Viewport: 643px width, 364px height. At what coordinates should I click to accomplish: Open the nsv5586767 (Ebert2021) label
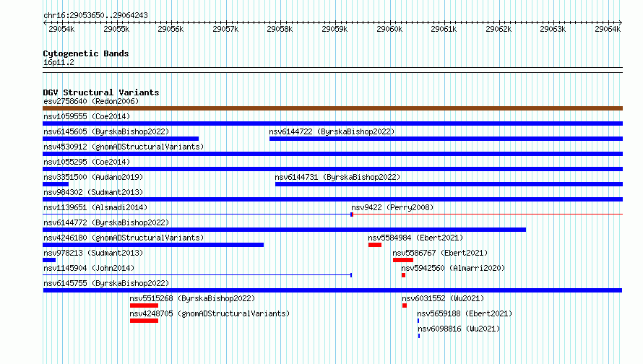coord(440,253)
